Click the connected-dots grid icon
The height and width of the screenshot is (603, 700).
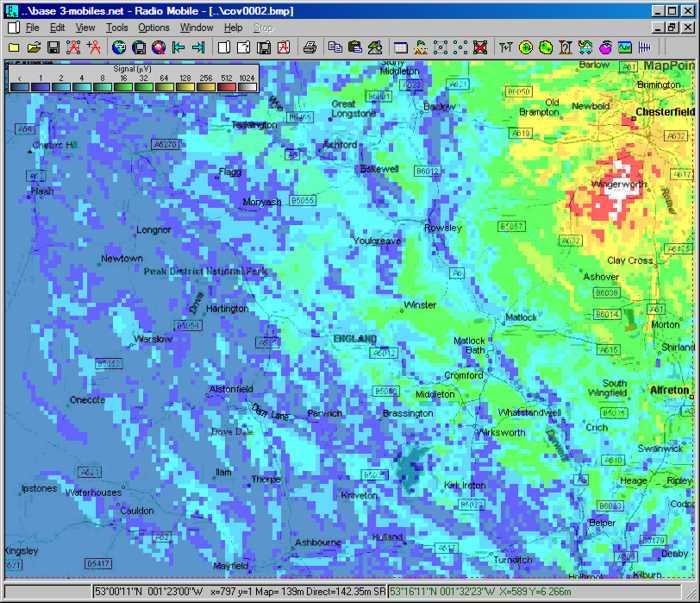click(440, 47)
